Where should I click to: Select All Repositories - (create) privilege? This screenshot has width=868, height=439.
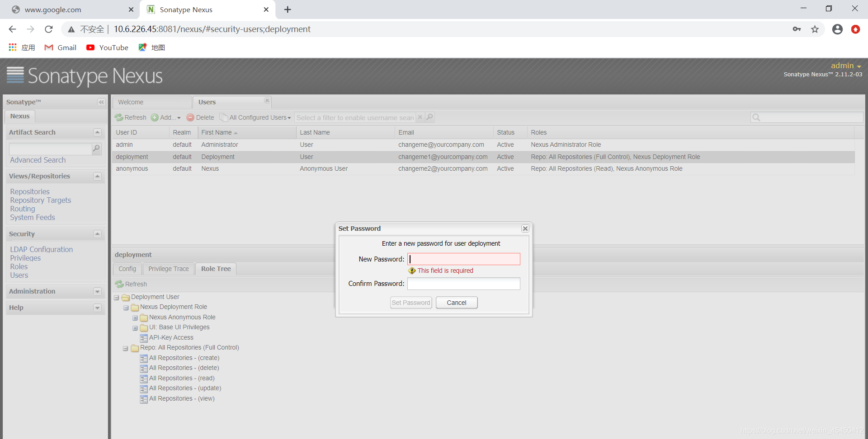(x=184, y=358)
